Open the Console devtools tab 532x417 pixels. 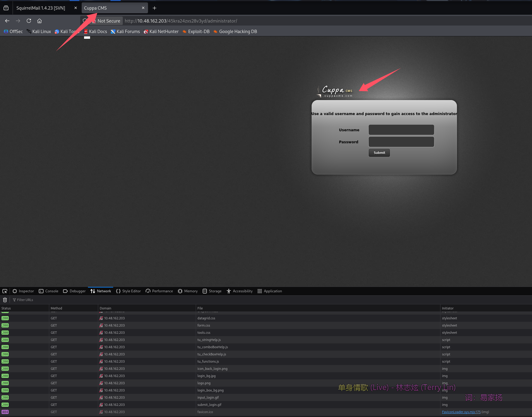coord(49,291)
